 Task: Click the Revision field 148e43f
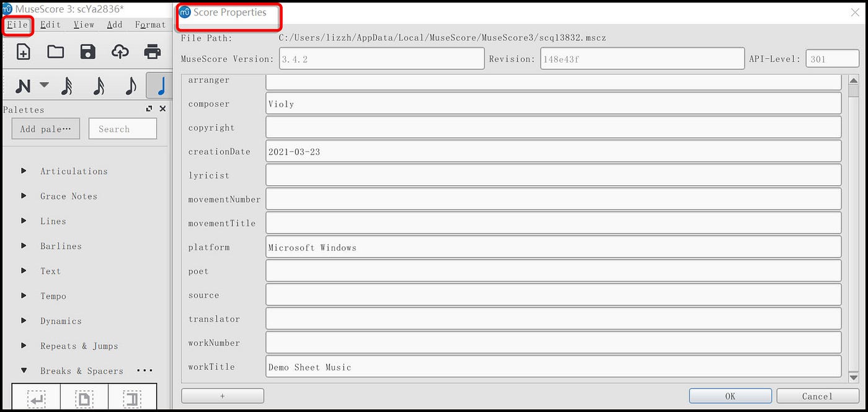642,59
